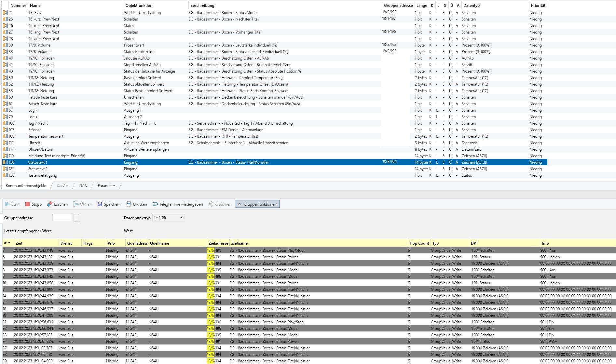This screenshot has width=616, height=364.
Task: Select 'Datum/Zeit' datatype in row 114
Action: pos(471,149)
